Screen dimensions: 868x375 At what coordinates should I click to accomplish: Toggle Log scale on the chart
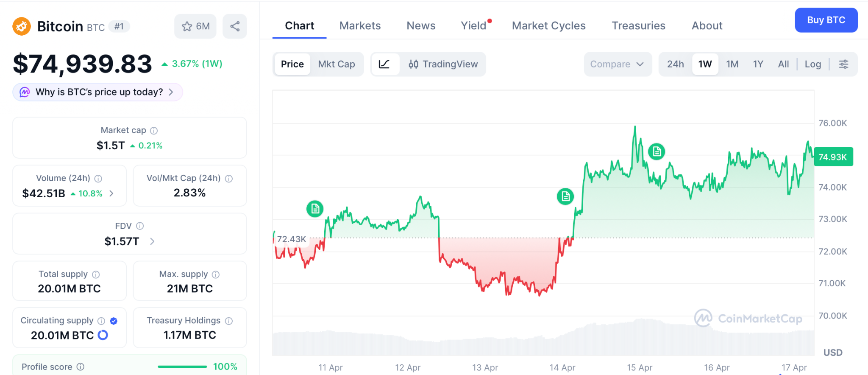[x=812, y=64]
